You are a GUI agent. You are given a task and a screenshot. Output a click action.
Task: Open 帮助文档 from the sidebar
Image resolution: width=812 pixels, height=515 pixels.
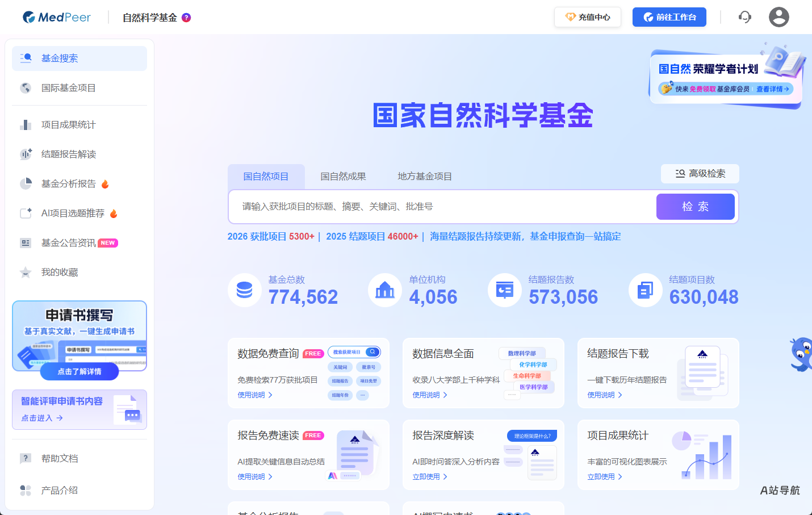[79, 459]
